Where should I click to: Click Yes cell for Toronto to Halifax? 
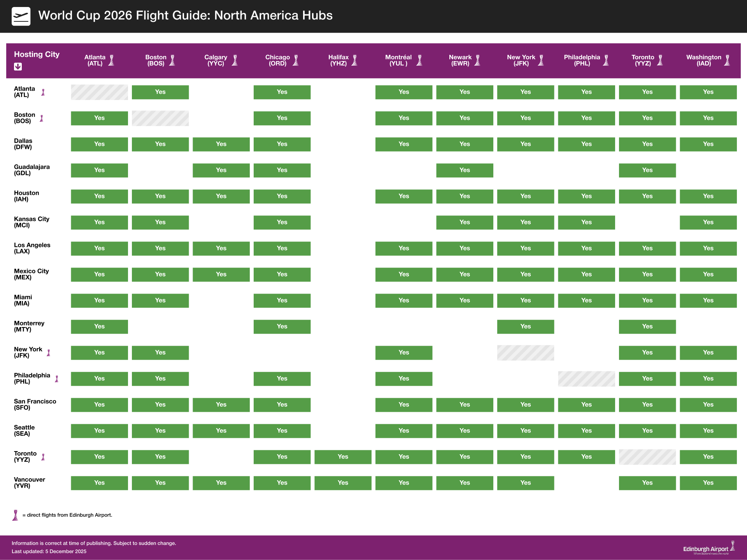click(343, 457)
